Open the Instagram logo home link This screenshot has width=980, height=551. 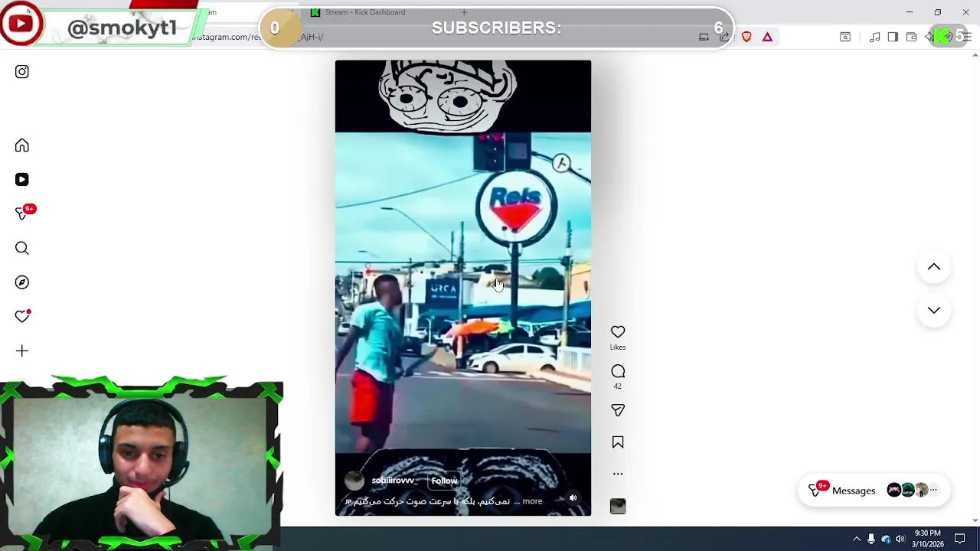coord(21,72)
